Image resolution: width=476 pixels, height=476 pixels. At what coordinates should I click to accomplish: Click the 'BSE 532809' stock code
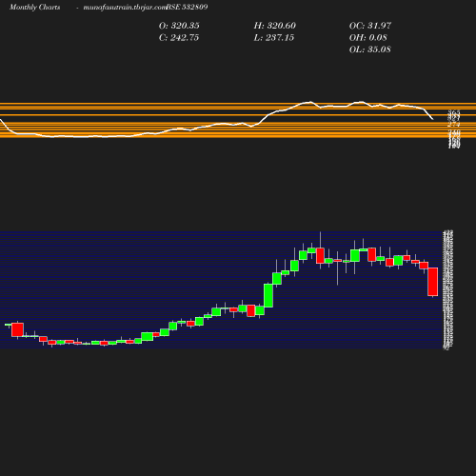(x=187, y=7)
